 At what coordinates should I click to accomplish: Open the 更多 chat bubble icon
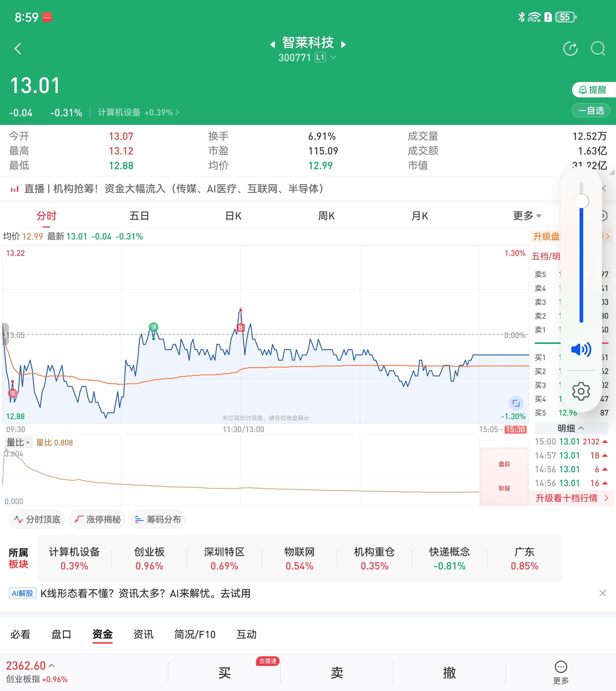pos(561,672)
